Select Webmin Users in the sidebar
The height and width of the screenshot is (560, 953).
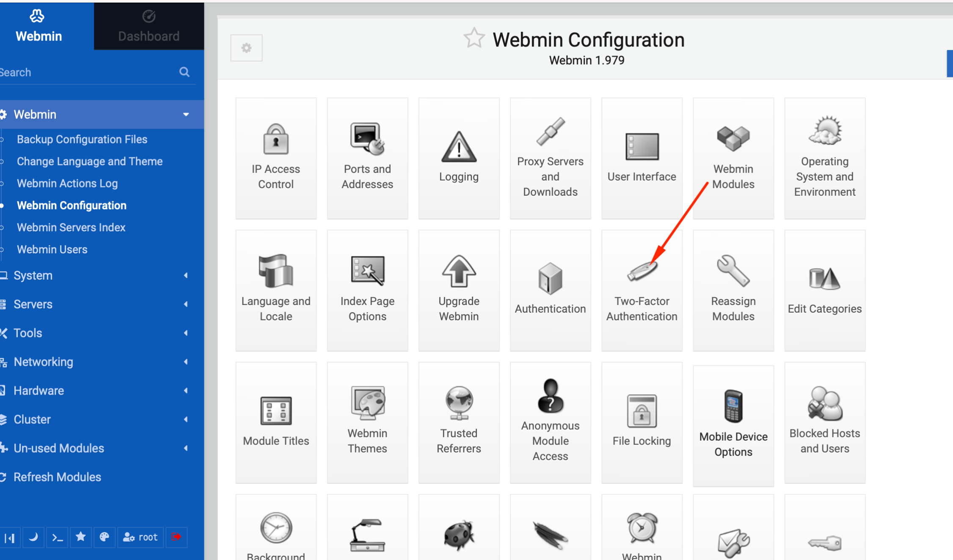click(52, 250)
